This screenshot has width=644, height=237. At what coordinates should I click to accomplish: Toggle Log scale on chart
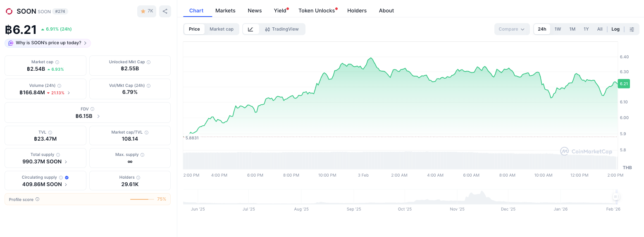pos(615,29)
